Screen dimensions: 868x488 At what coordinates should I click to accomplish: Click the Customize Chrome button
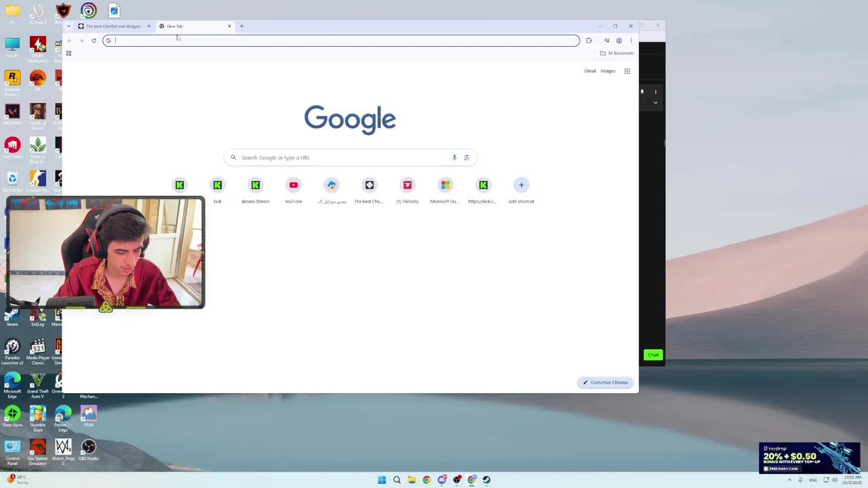point(606,382)
